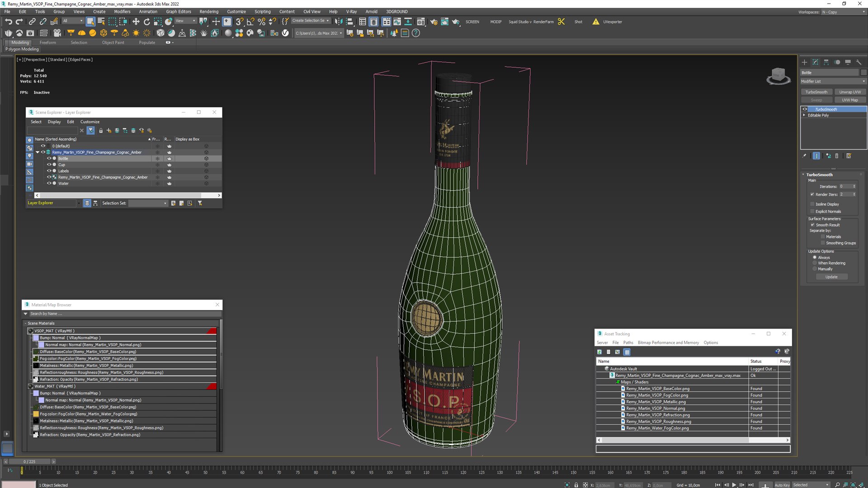Click the ViewCube in viewport corner
This screenshot has height=488, width=868.
778,76
